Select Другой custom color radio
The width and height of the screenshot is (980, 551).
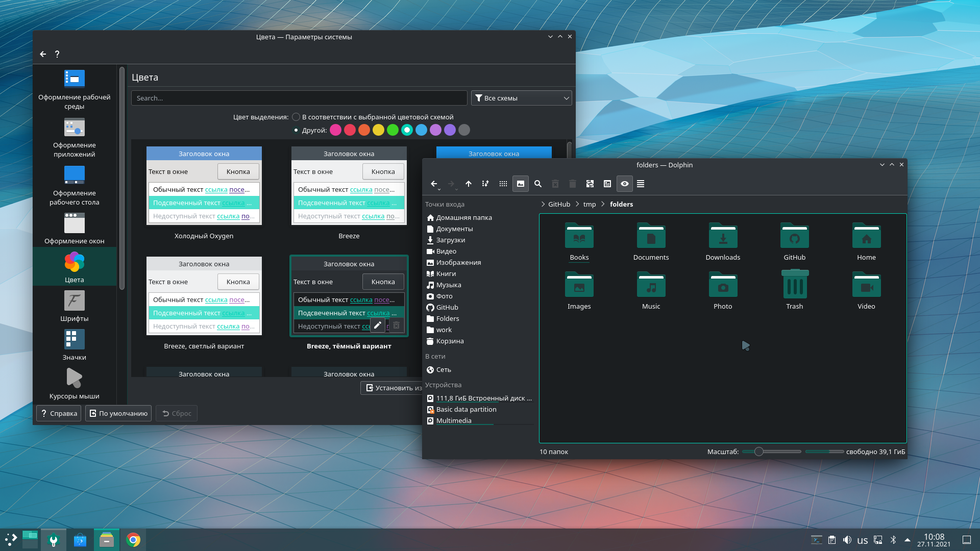tap(296, 130)
